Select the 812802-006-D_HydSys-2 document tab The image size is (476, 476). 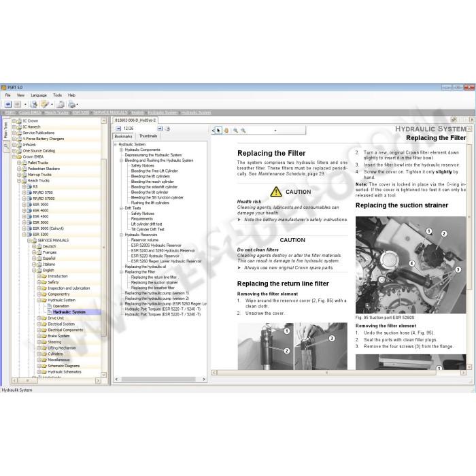click(x=135, y=120)
